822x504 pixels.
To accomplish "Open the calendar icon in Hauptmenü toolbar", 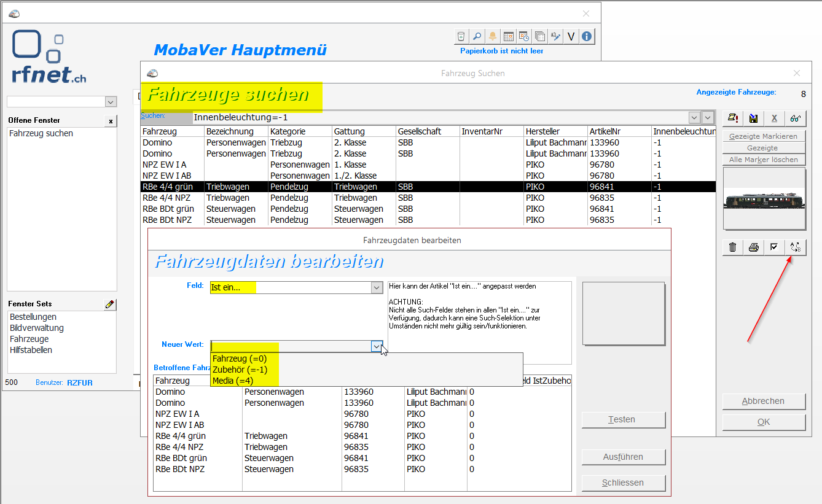I will [x=508, y=36].
